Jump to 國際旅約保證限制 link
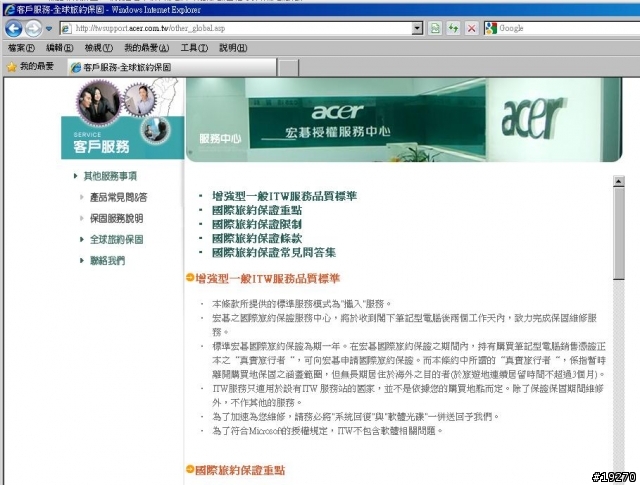The height and width of the screenshot is (485, 640). pyautogui.click(x=257, y=224)
